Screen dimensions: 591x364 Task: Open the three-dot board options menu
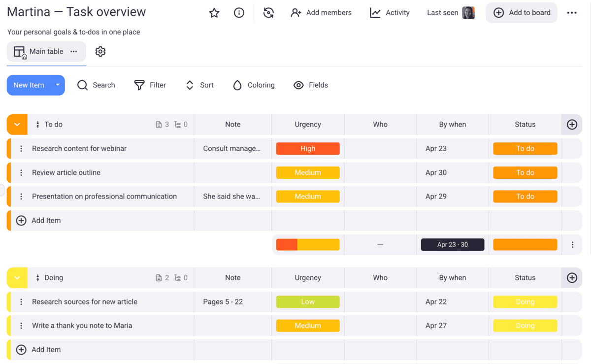point(572,13)
